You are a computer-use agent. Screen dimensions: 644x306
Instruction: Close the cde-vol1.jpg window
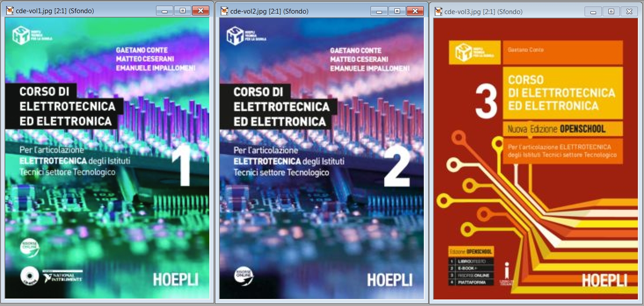(200, 11)
